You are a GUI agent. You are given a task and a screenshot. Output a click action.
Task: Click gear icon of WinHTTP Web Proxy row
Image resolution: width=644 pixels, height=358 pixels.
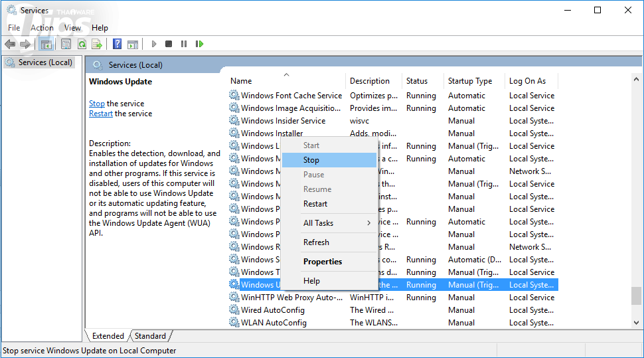(234, 297)
